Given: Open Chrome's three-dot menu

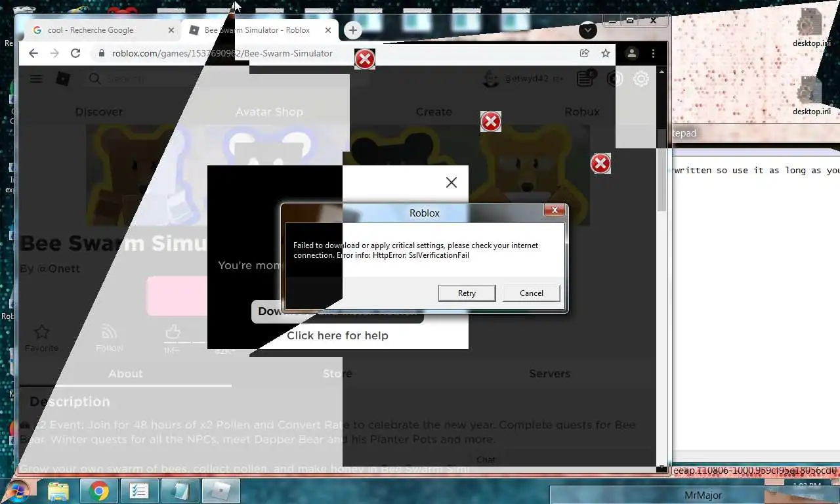Looking at the screenshot, I should pyautogui.click(x=653, y=53).
